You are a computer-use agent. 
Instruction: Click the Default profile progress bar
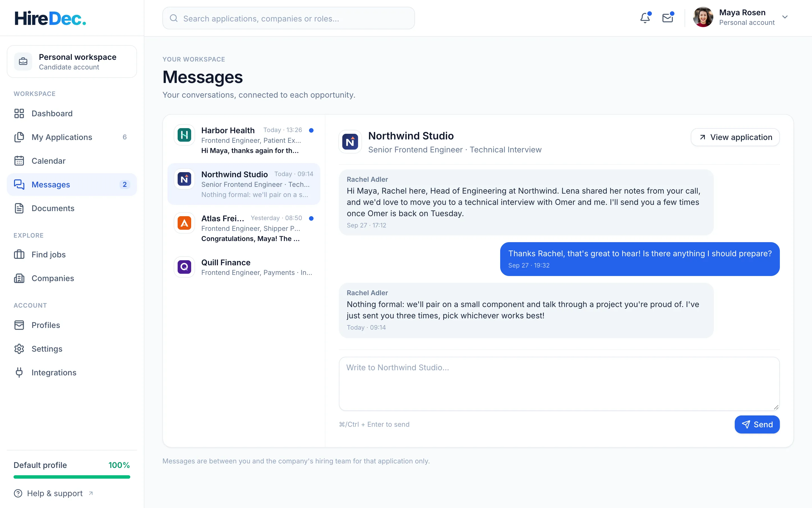tap(72, 477)
